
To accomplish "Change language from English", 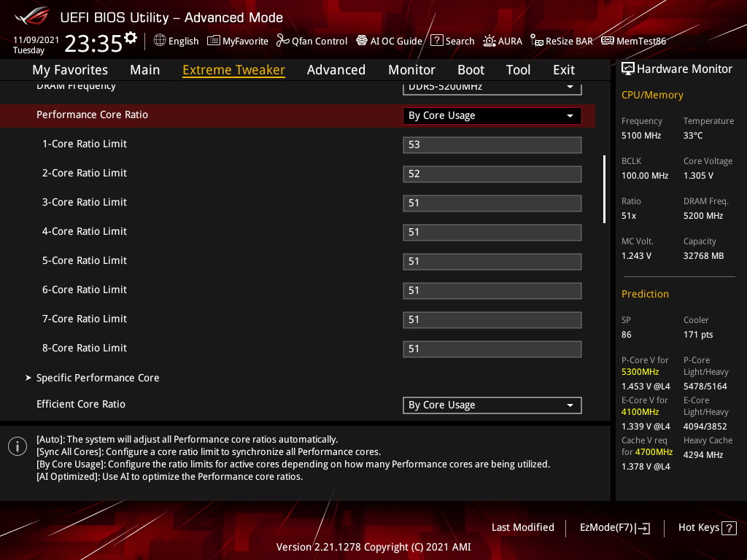I will tap(177, 41).
